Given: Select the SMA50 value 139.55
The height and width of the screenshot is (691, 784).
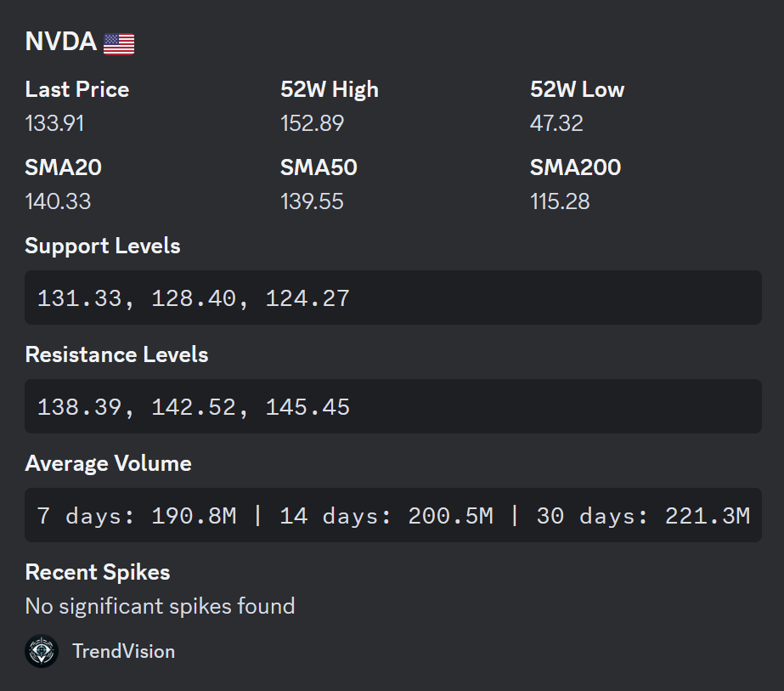Looking at the screenshot, I should tap(312, 201).
